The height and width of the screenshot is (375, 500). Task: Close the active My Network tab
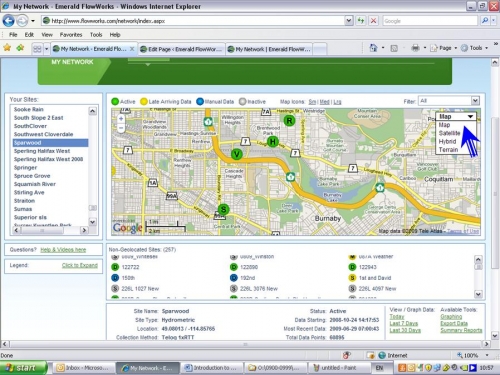132,49
